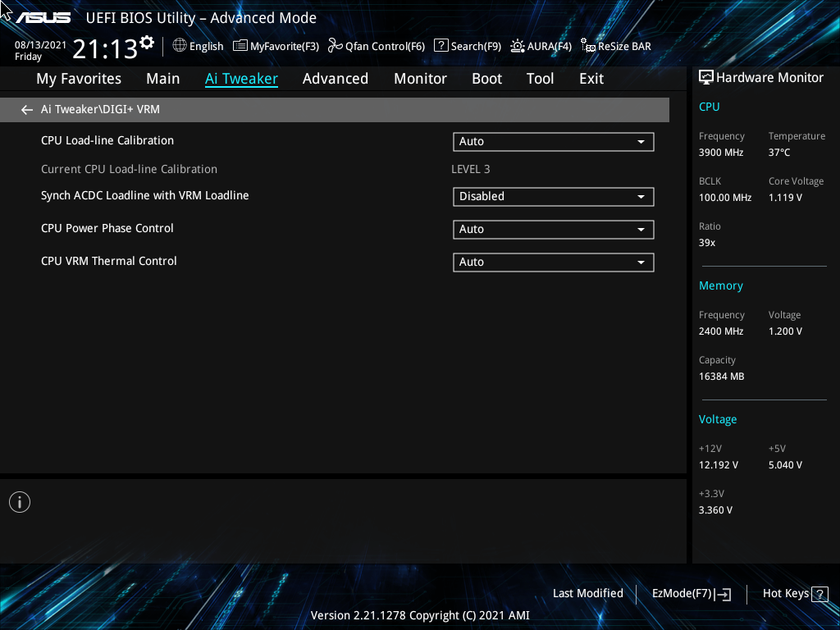Select CPU Load-line Calibration label
840x630 pixels.
(107, 140)
